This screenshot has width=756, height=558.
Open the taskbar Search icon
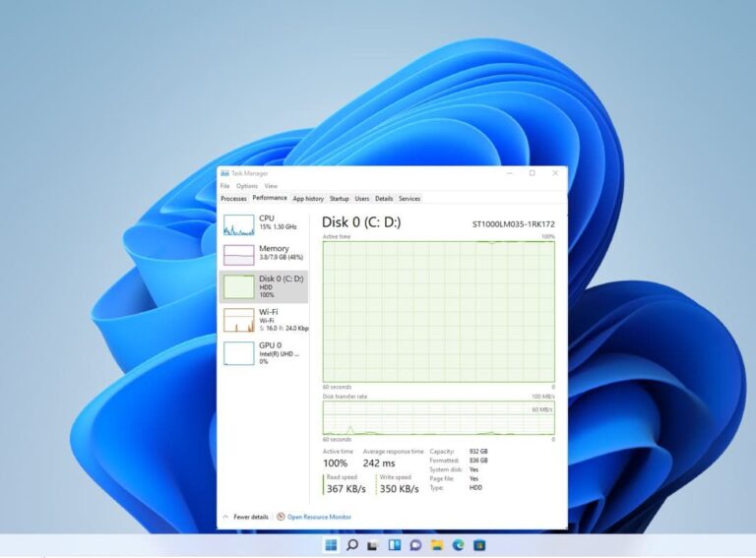coord(351,545)
